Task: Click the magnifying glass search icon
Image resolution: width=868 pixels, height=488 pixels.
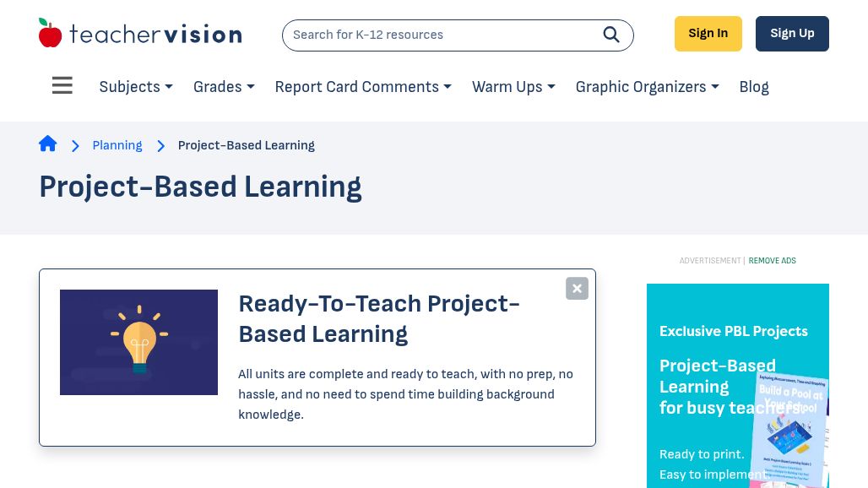Action: tap(610, 35)
